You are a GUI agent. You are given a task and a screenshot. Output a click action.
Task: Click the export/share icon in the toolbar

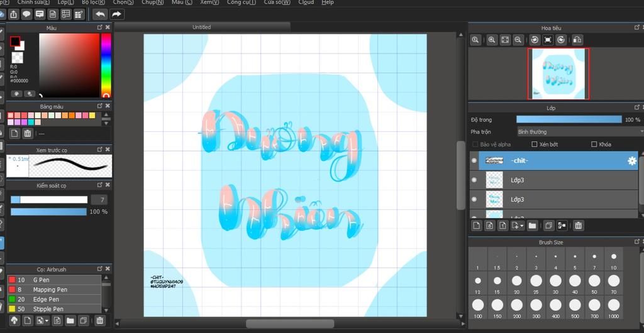click(14, 14)
